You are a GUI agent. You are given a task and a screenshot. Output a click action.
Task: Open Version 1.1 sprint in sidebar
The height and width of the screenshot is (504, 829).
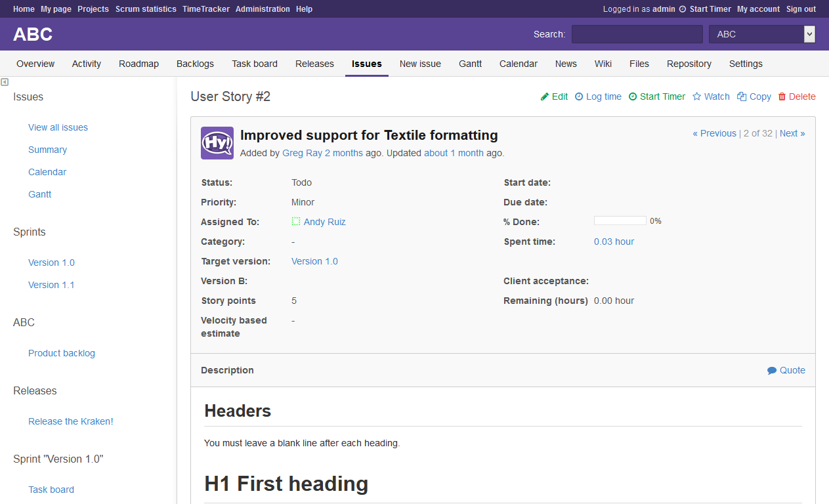coord(51,285)
